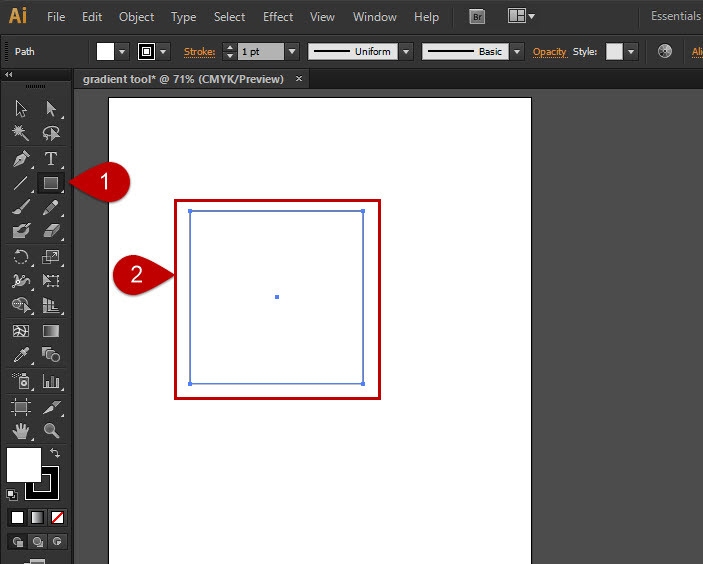Select the Pen tool

coord(20,159)
